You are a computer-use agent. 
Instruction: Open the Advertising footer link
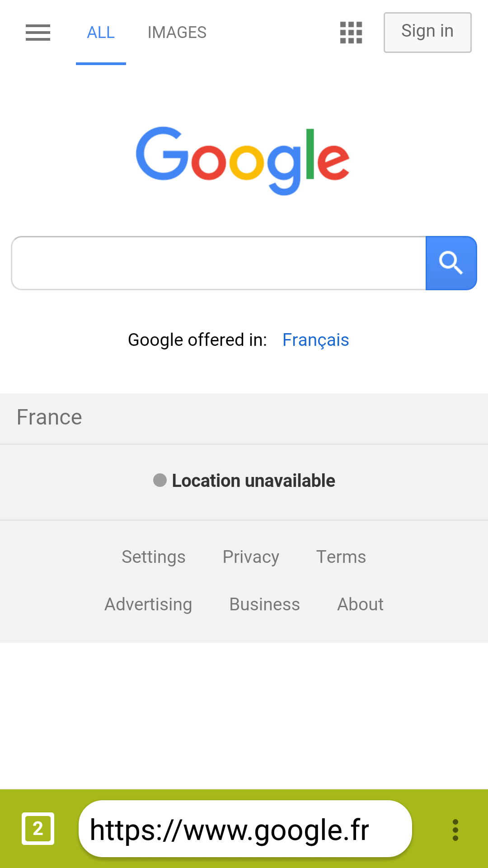pyautogui.click(x=148, y=604)
